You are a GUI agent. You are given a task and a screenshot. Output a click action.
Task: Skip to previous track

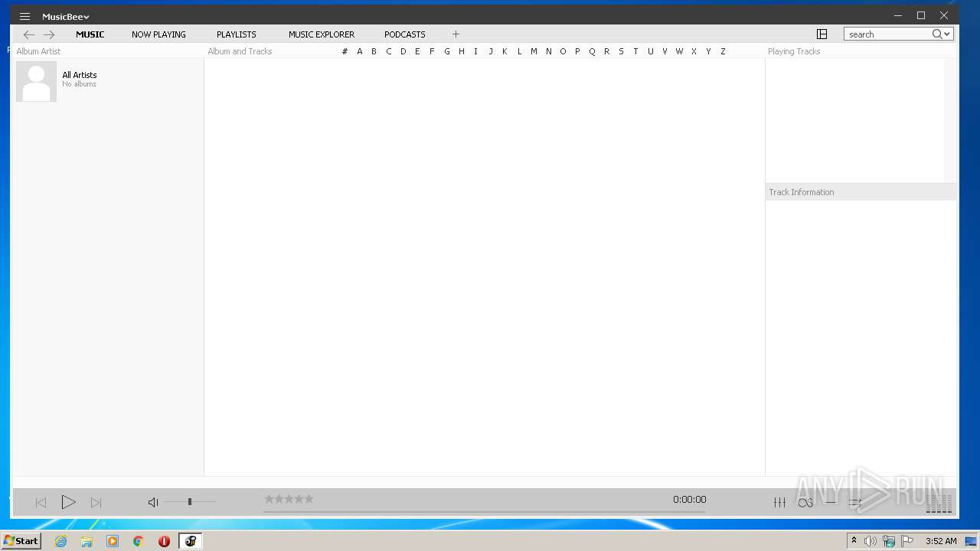point(41,503)
